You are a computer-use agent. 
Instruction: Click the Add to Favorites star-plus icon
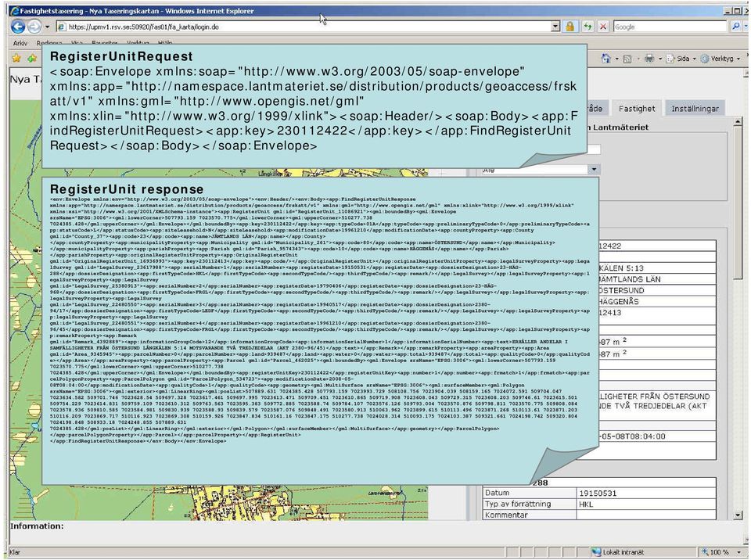click(32, 59)
